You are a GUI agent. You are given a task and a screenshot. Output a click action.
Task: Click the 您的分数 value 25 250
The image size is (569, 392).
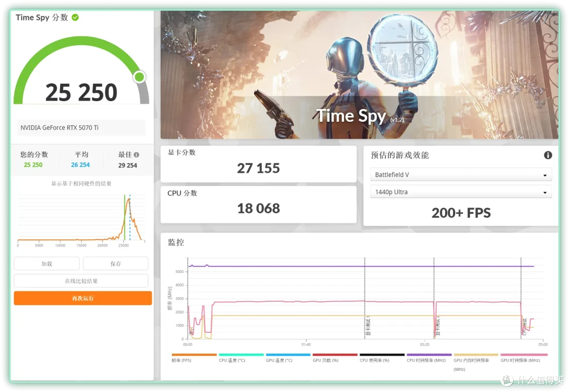pyautogui.click(x=33, y=165)
